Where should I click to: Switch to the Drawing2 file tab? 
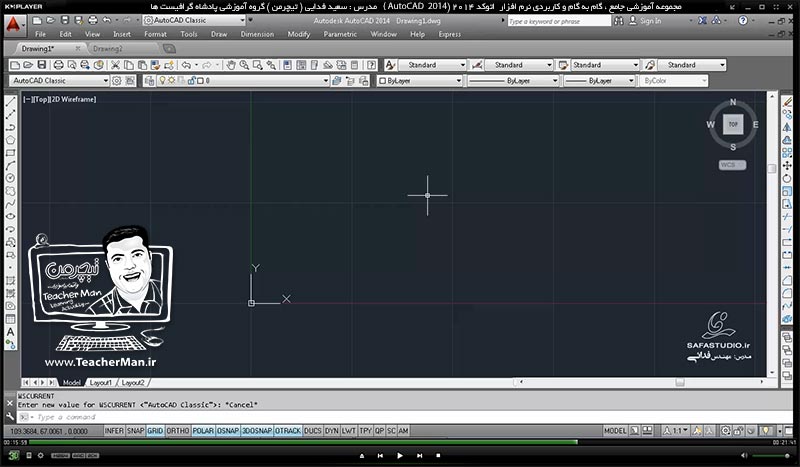[108, 48]
